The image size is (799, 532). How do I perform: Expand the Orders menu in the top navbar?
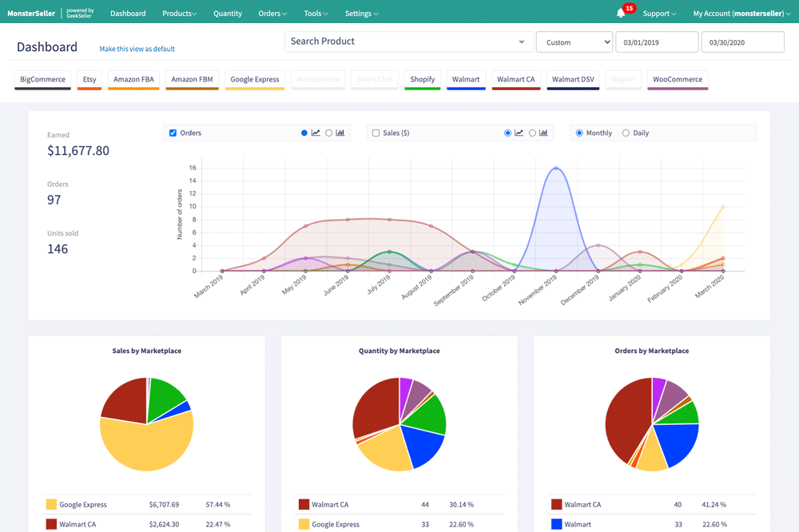point(272,14)
